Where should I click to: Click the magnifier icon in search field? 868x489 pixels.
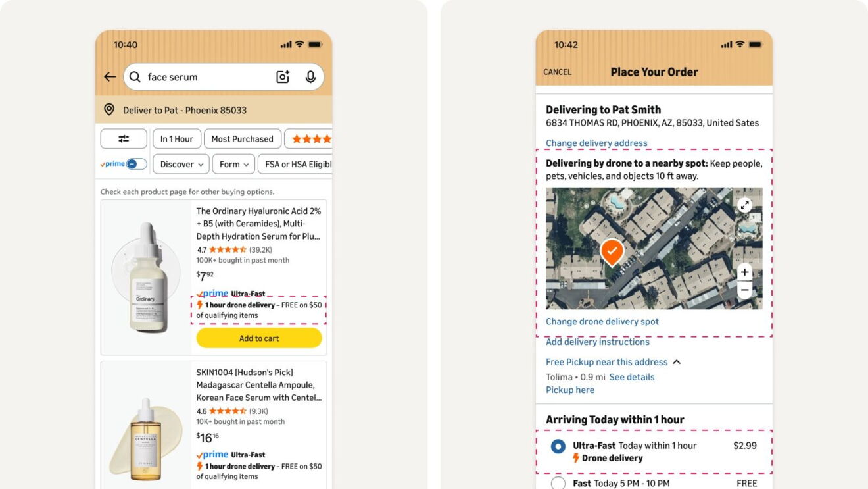[135, 77]
